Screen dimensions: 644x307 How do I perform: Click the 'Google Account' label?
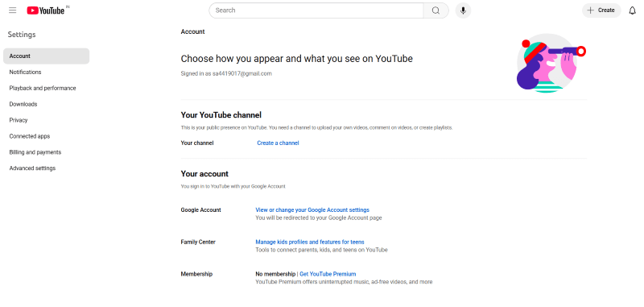[200, 210]
